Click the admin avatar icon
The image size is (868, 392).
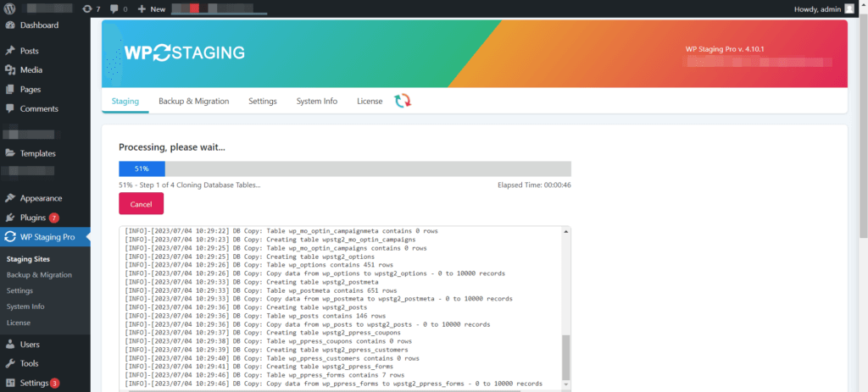[849, 8]
